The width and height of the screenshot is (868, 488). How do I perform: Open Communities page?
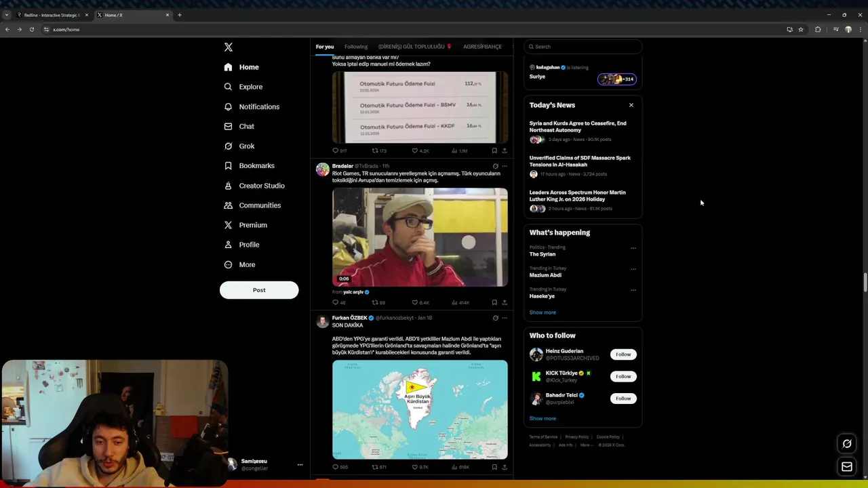252,205
